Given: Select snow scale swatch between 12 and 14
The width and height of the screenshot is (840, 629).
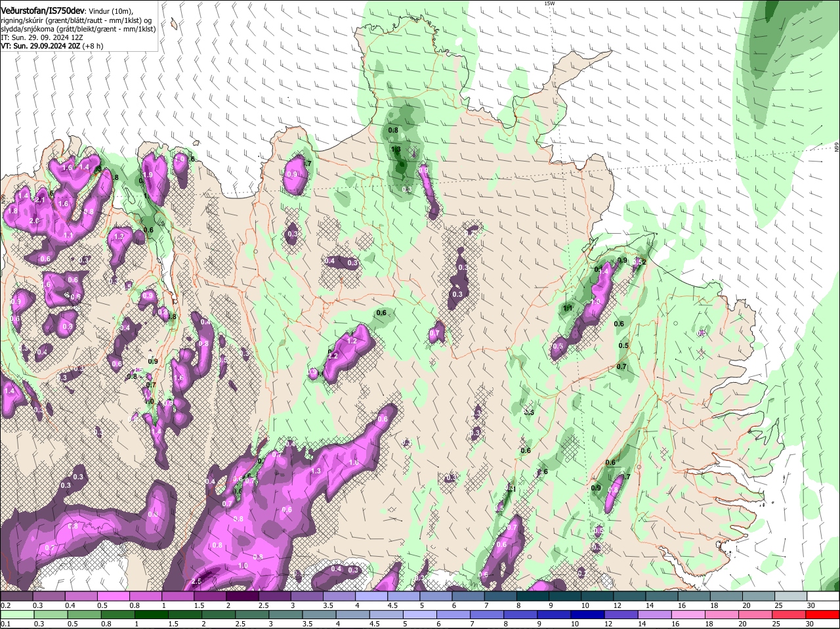Looking at the screenshot, I should [x=629, y=596].
